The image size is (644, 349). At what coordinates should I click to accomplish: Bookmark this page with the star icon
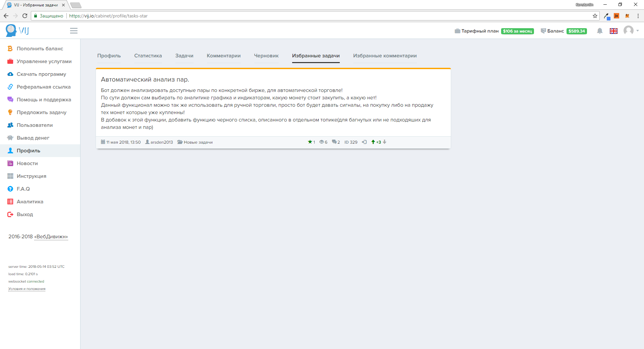(595, 16)
